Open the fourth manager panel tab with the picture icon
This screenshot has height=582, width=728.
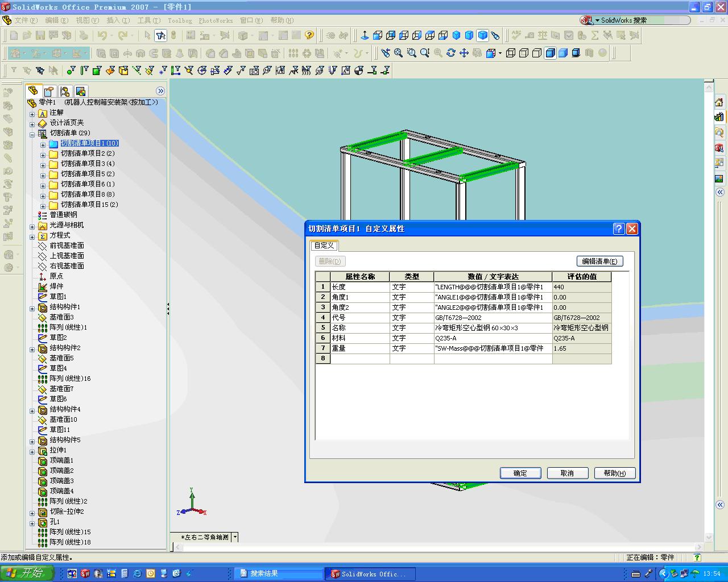(81, 91)
